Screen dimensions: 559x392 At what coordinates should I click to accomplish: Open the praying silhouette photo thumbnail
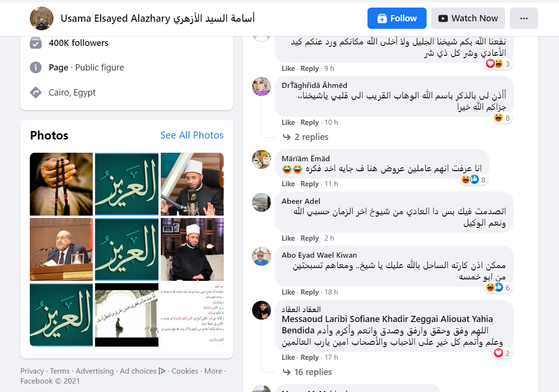pos(127,315)
